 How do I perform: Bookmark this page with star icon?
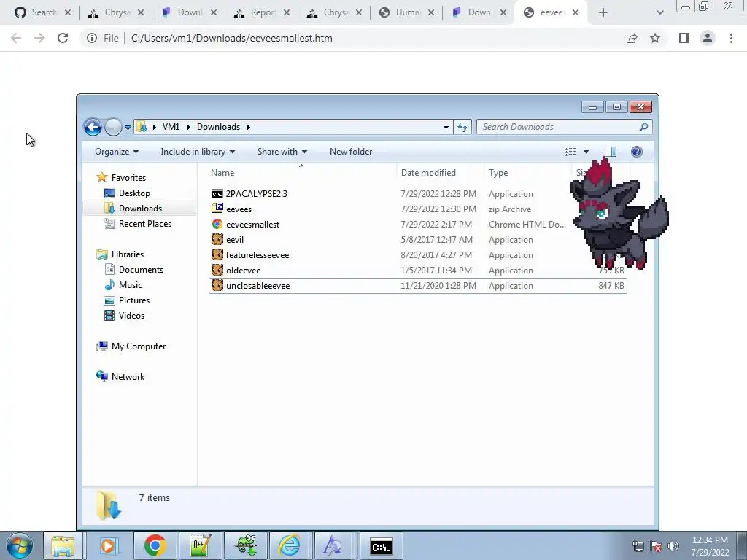655,38
